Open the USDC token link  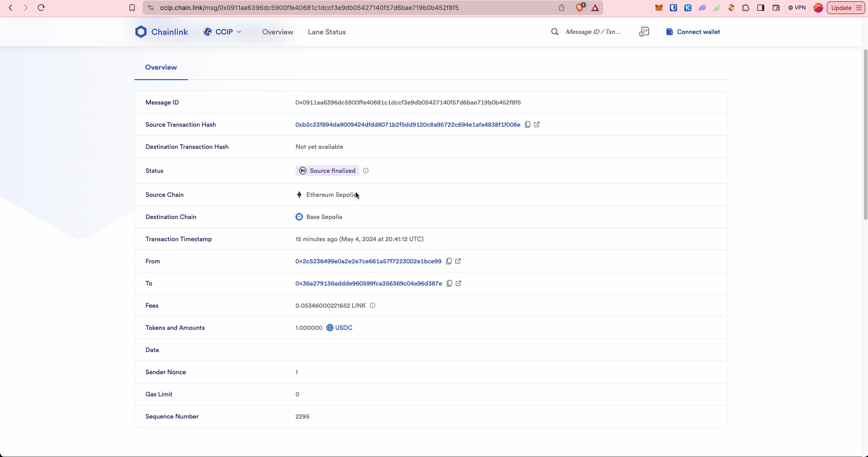[343, 328]
